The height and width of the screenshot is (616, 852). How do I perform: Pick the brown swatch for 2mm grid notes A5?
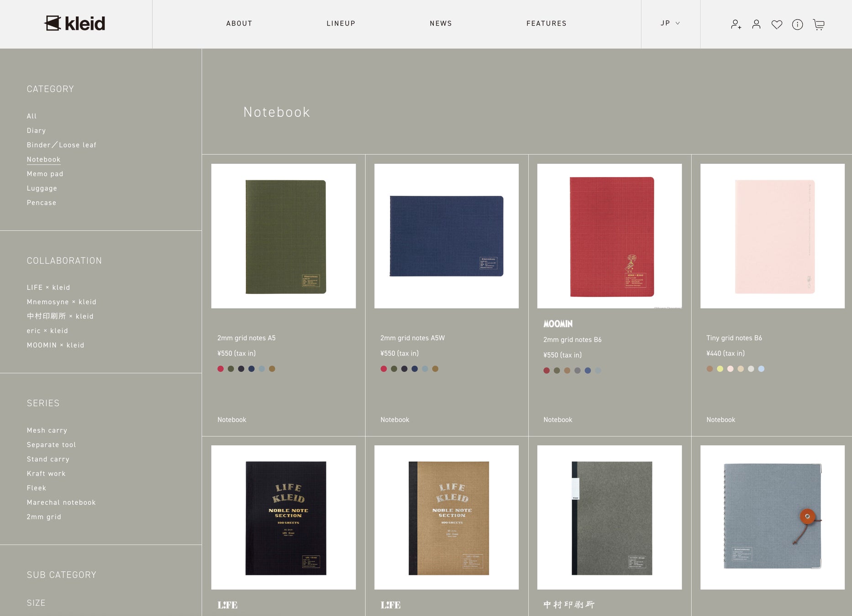tap(272, 369)
